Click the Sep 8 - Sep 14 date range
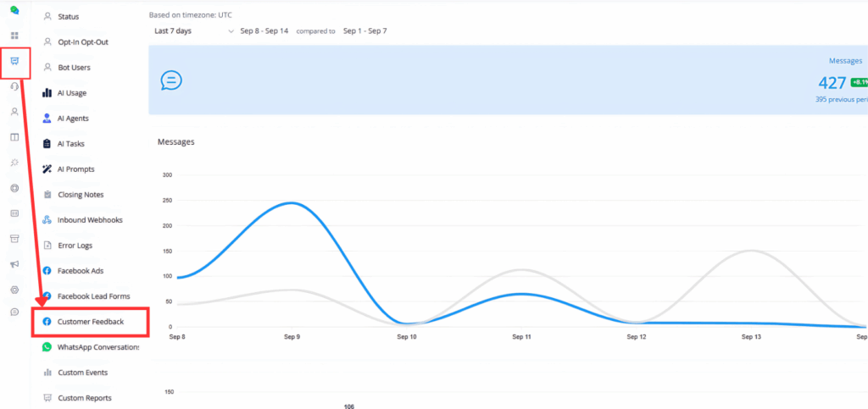 pos(265,31)
